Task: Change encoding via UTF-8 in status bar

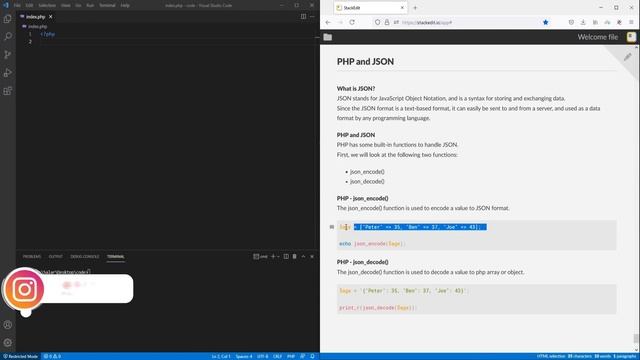Action: [262, 356]
